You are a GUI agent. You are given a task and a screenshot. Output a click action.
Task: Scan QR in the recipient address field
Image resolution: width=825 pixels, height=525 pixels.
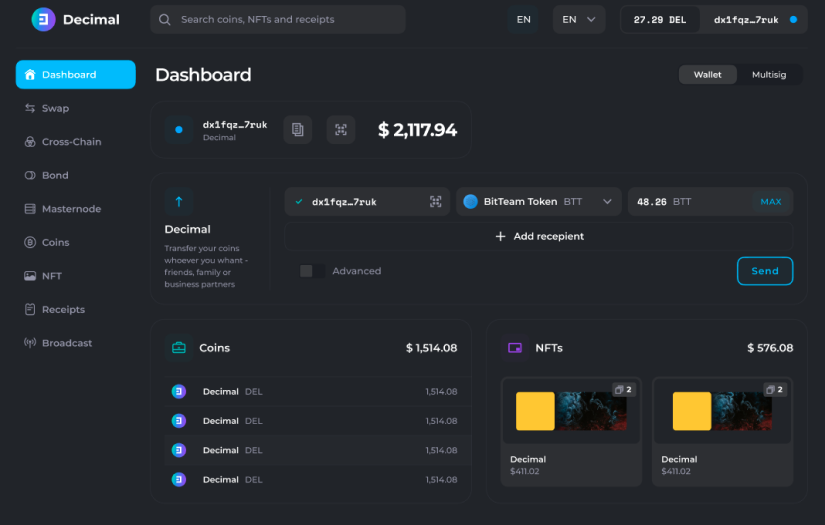coord(436,201)
